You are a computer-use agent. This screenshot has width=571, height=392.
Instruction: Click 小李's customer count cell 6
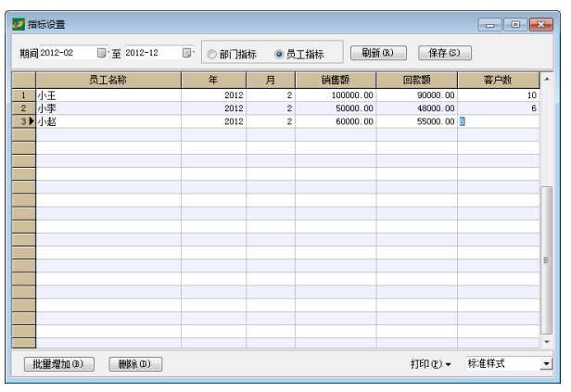click(x=498, y=108)
